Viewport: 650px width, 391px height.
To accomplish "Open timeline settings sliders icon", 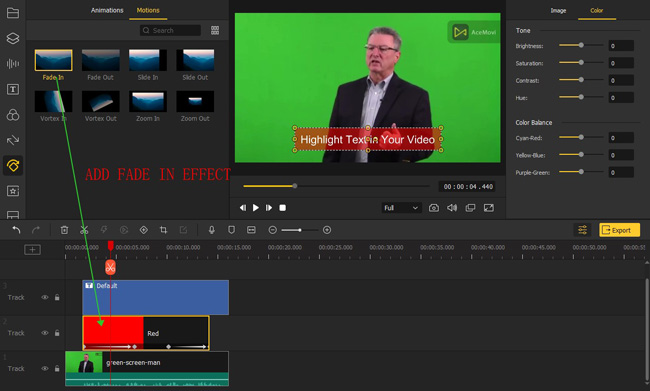I will [582, 230].
